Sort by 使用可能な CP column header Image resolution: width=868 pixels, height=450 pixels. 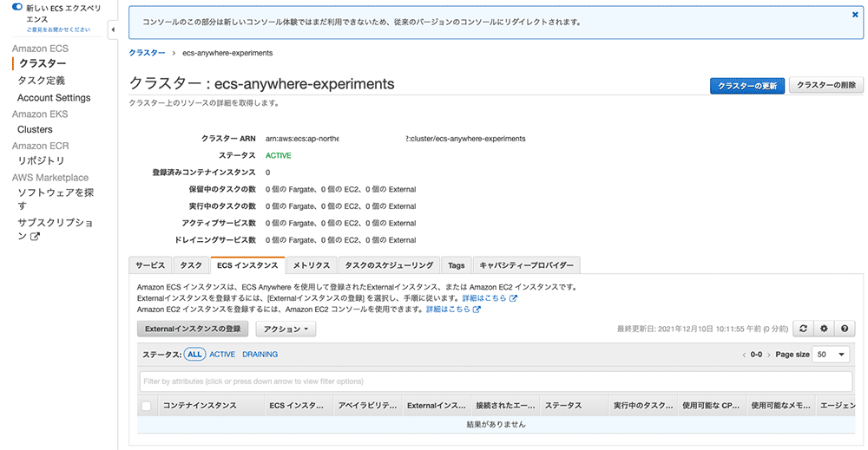point(711,406)
